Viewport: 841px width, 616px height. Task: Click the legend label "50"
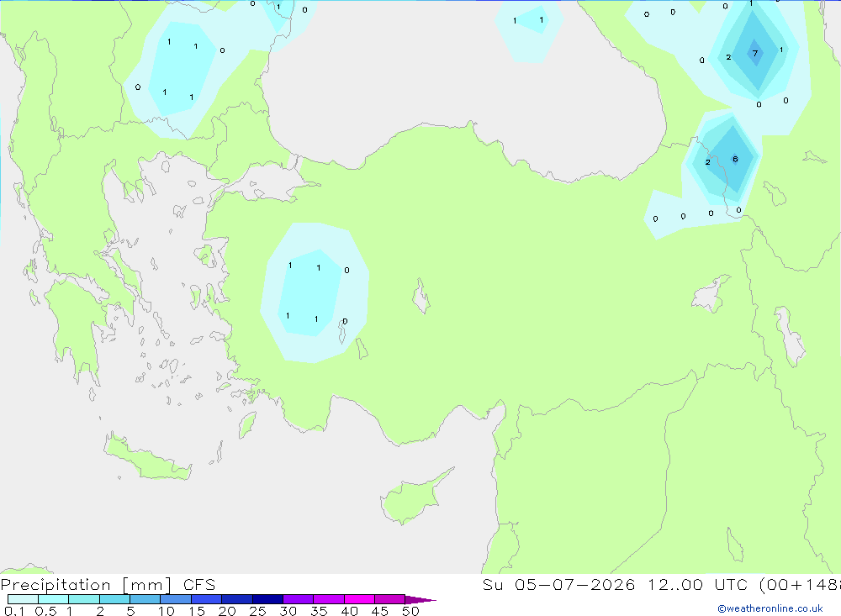pyautogui.click(x=410, y=611)
